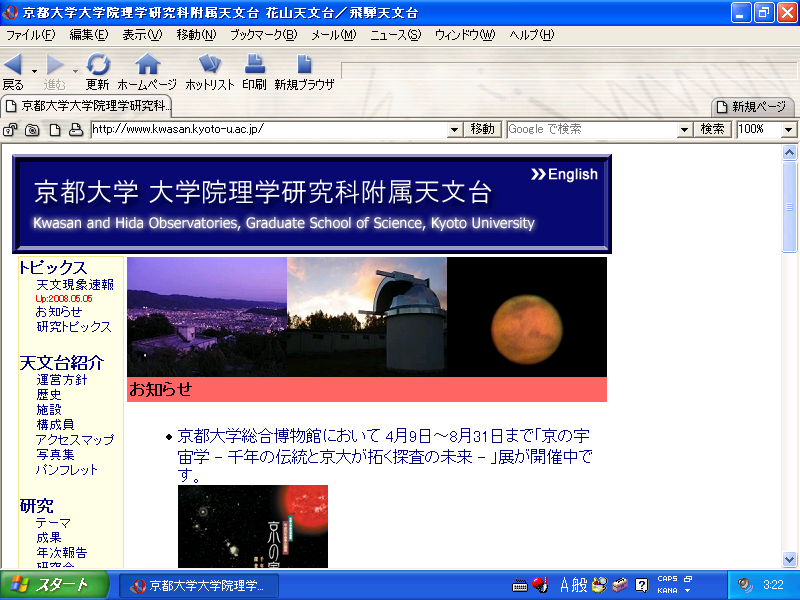Open 天文現象速報 sidebar link
The image size is (800, 600).
tap(74, 285)
